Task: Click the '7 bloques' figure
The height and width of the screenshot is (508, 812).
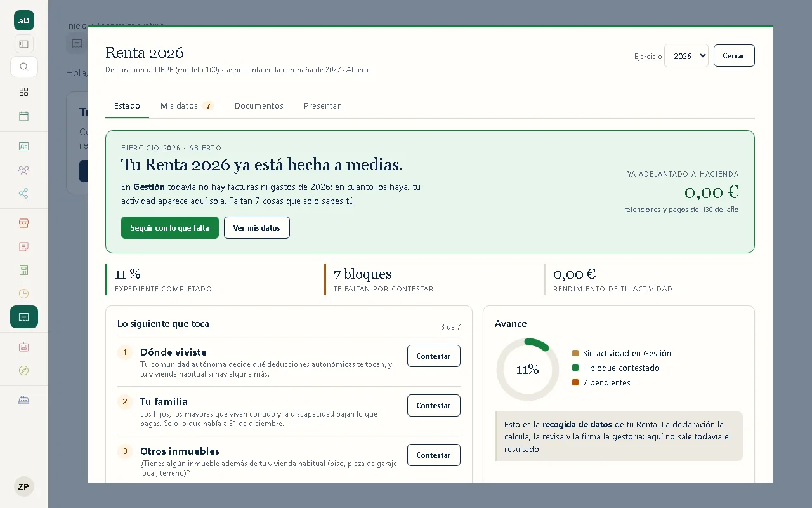Action: 363,274
